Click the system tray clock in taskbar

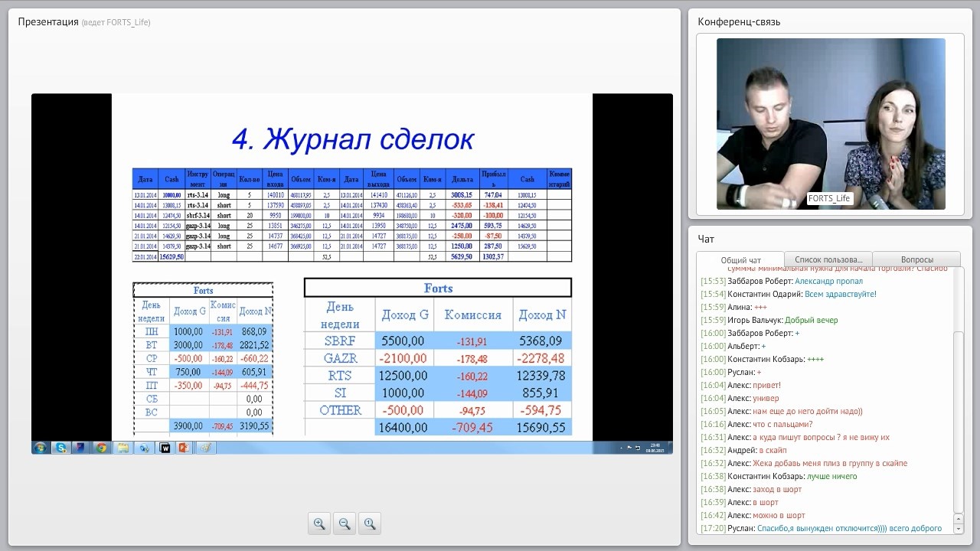click(655, 448)
